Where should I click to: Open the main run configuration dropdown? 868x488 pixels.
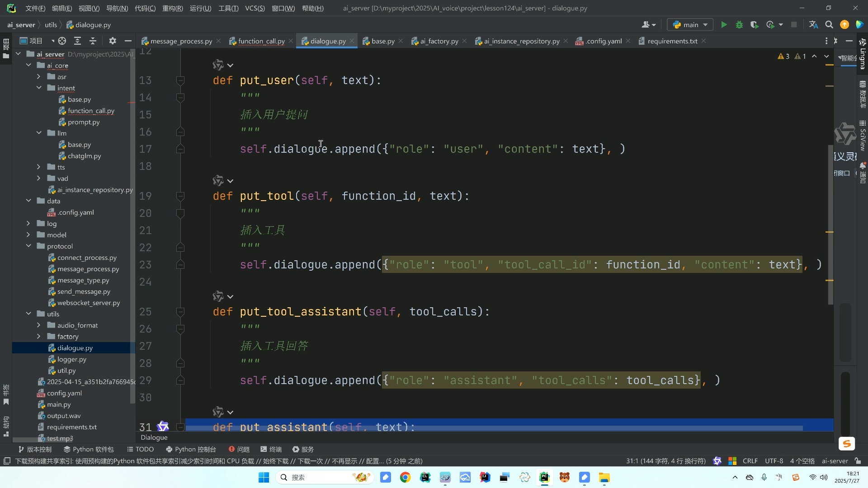[690, 25]
